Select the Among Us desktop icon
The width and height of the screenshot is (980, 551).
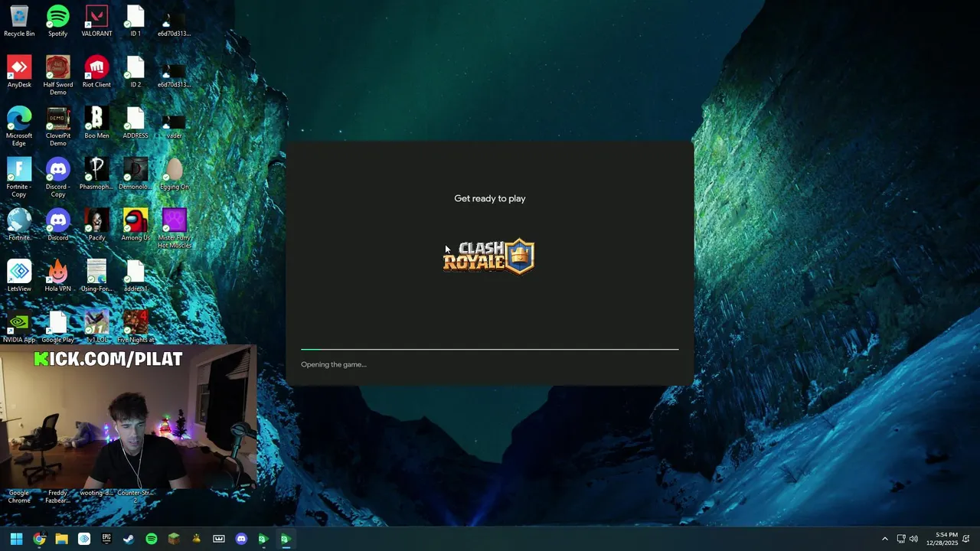coord(136,226)
